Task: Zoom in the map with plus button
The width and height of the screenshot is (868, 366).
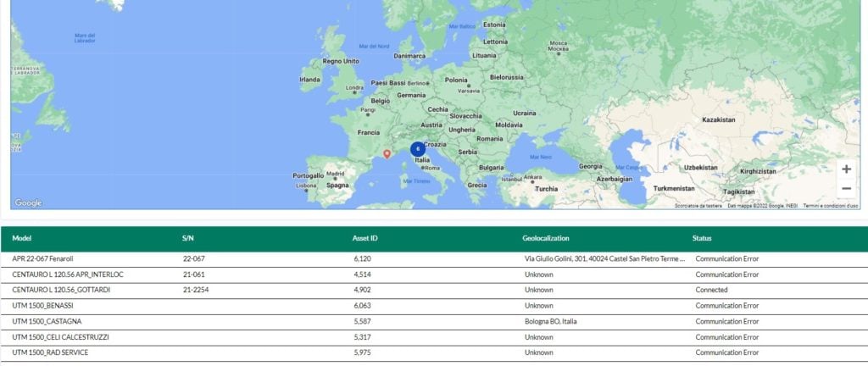Action: pyautogui.click(x=846, y=169)
